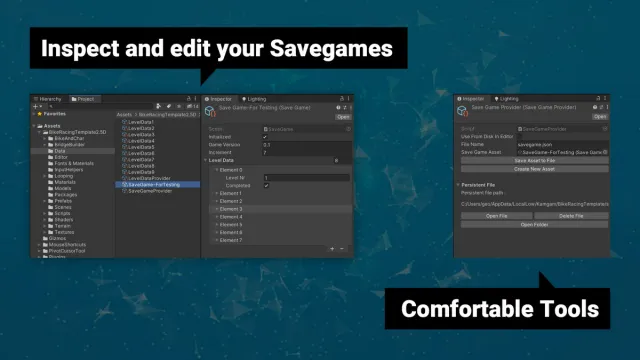Open three-dot menu of Save Game Provider tab bar

point(605,98)
